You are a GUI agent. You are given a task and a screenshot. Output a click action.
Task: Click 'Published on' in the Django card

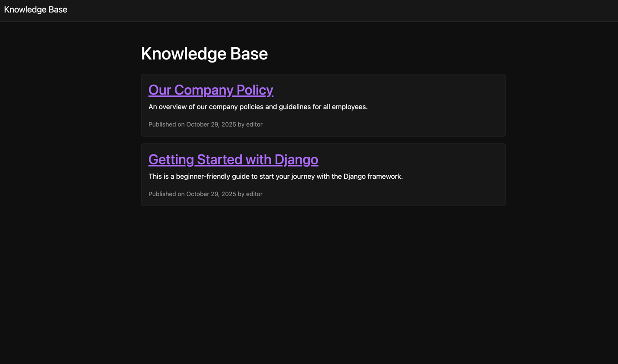click(x=166, y=194)
